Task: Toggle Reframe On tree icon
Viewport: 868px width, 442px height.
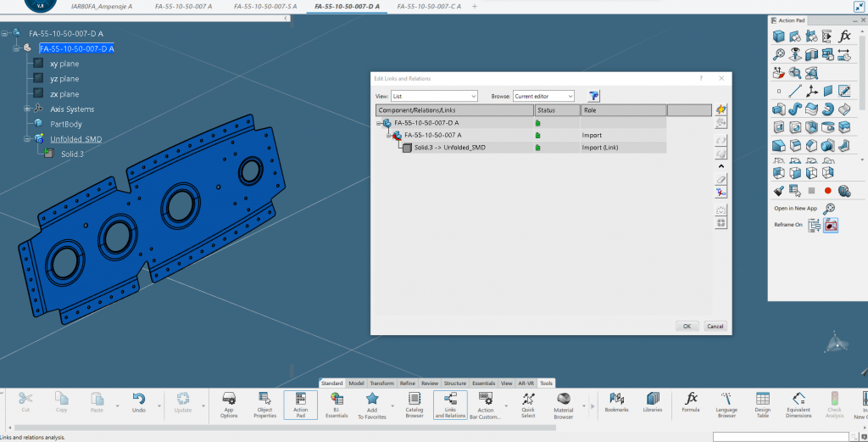Action: (x=814, y=225)
